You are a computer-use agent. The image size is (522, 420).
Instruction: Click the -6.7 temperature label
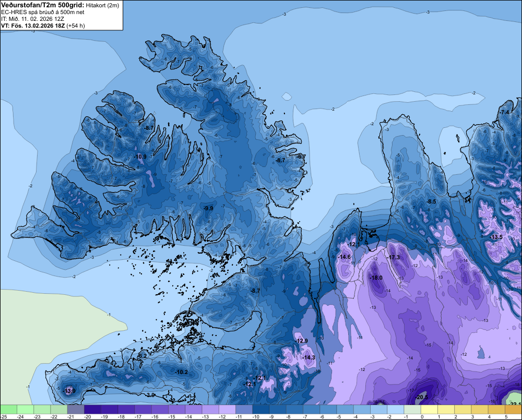301,157
